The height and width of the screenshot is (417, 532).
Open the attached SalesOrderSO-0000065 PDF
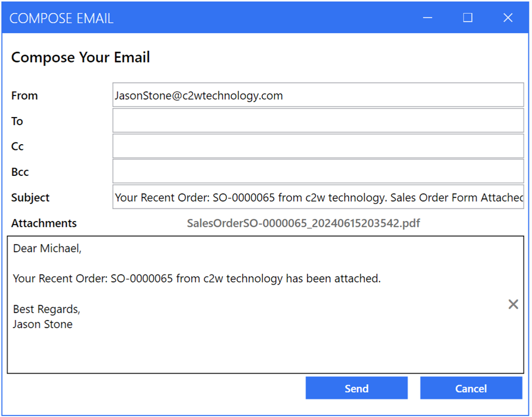[304, 223]
